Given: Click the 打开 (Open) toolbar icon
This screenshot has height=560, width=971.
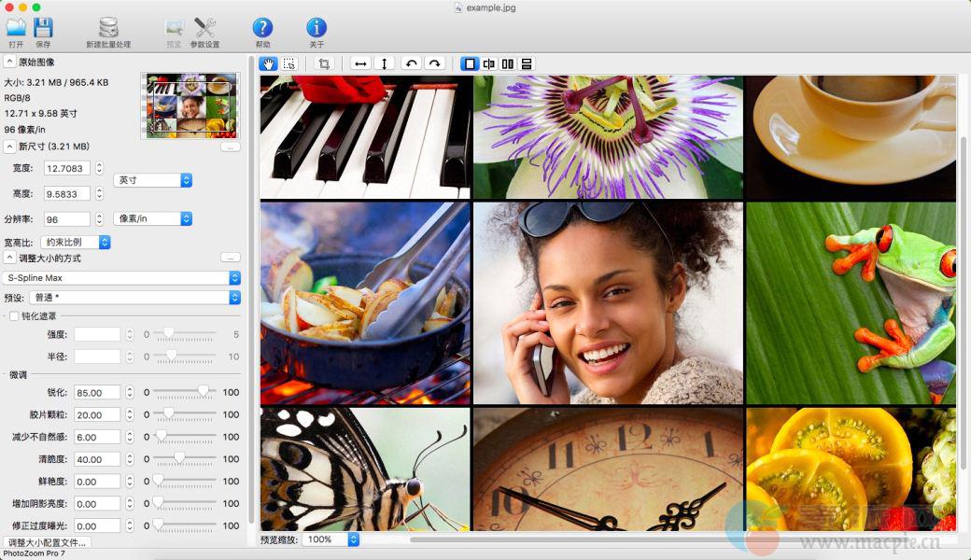Looking at the screenshot, I should point(16,33).
